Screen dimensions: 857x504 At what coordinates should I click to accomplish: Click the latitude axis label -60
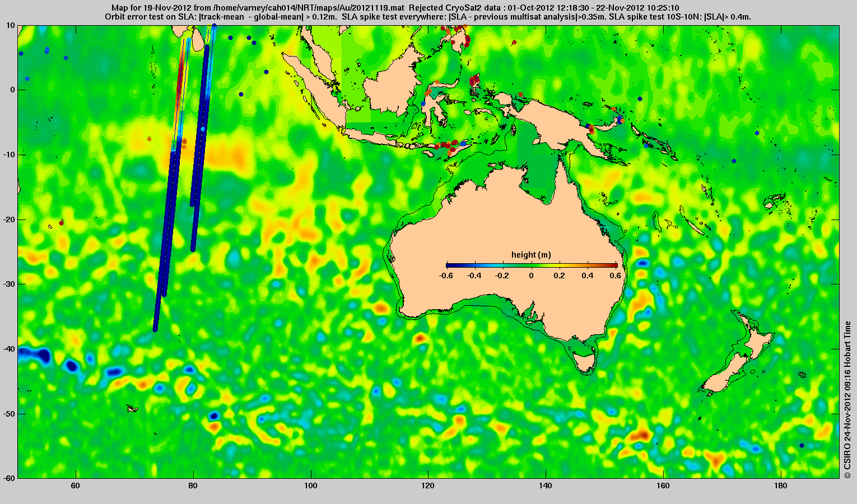click(8, 478)
